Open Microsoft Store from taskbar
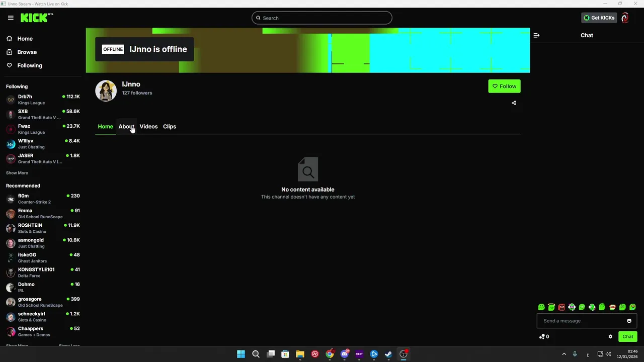Screen dimensions: 644x362 click(285, 354)
